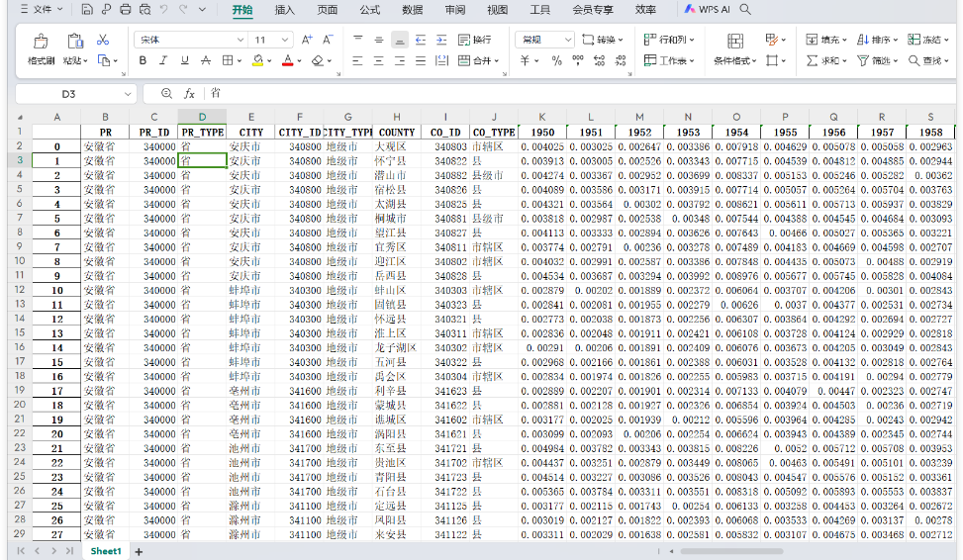The height and width of the screenshot is (560, 963).
Task: Click the Save icon in quick access bar
Action: point(88,10)
